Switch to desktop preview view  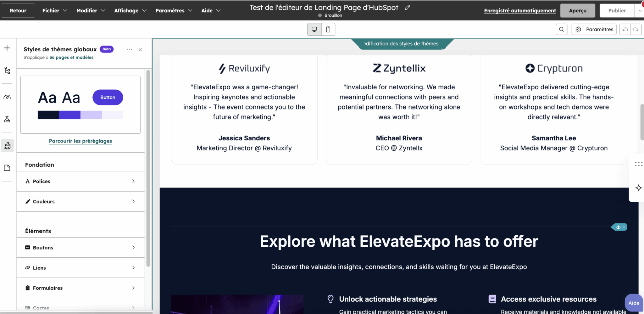(x=314, y=29)
